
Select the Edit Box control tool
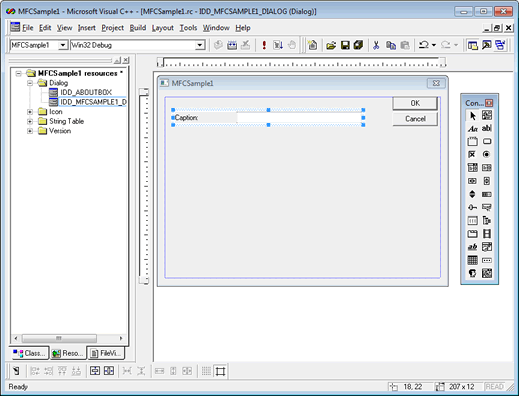point(487,128)
